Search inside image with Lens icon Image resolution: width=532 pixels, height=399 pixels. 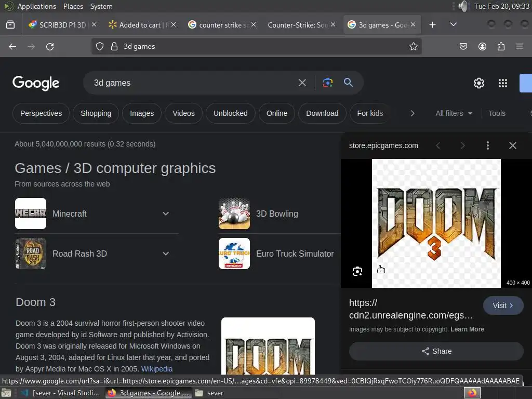click(357, 271)
